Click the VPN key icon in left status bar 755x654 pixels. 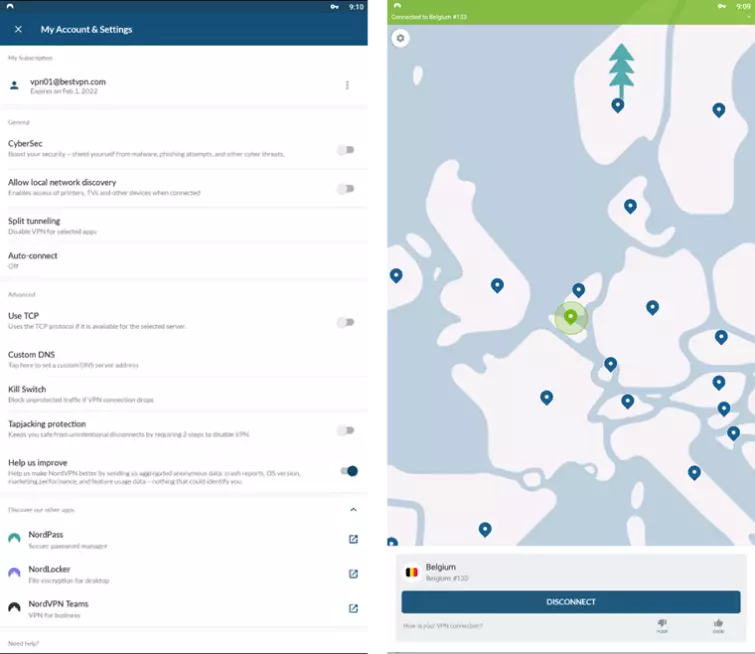tap(334, 7)
